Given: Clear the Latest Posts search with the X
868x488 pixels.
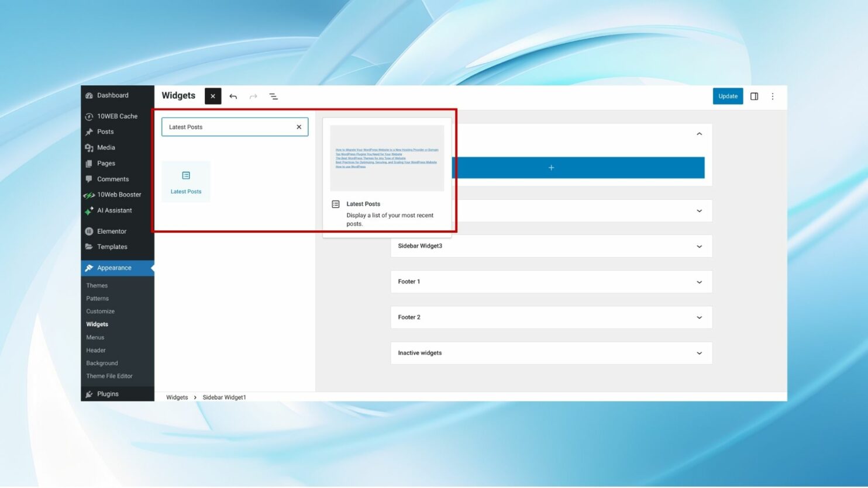Looking at the screenshot, I should [x=299, y=127].
